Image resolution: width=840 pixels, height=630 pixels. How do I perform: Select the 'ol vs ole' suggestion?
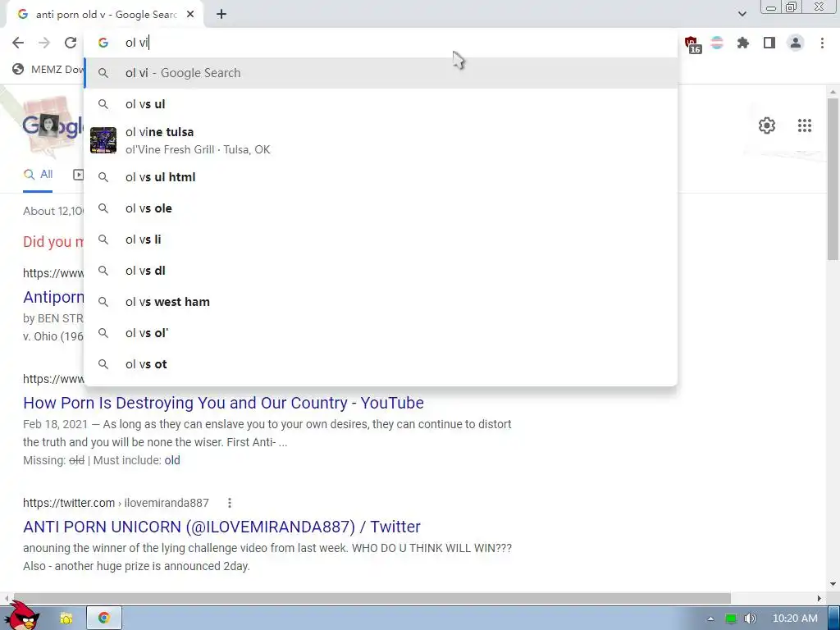point(381,208)
